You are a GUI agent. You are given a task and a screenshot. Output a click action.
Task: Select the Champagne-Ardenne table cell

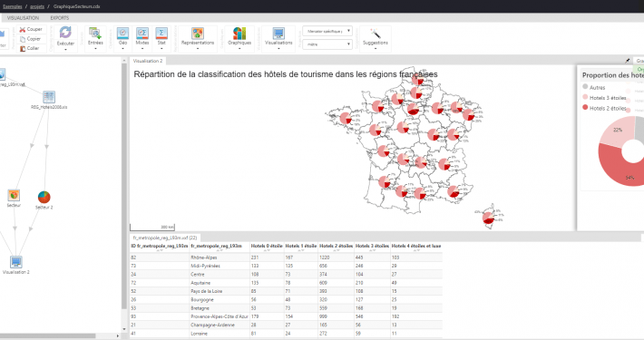(220, 325)
